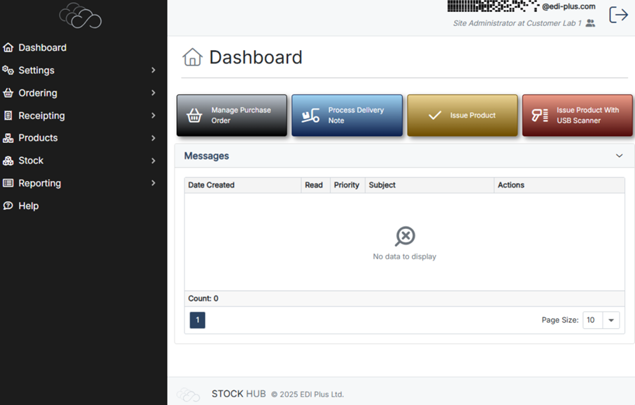The image size is (635, 405).
Task: Click Process Delivery Note button
Action: [347, 115]
